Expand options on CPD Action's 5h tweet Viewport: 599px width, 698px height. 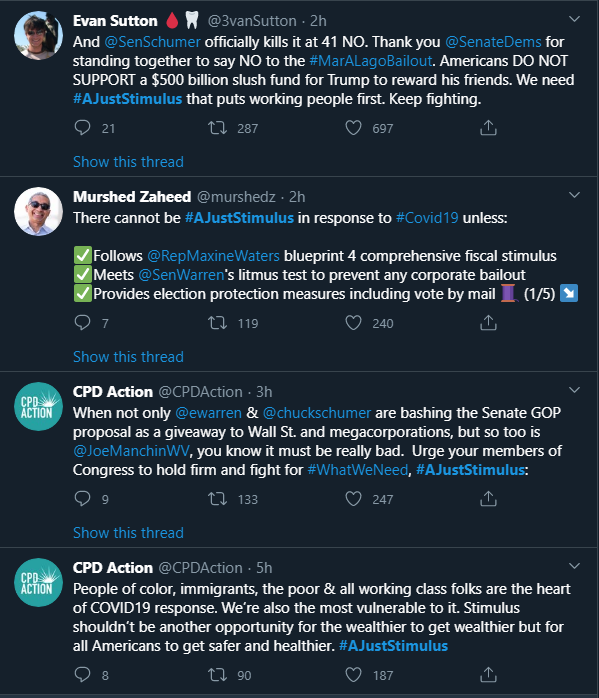(x=575, y=566)
